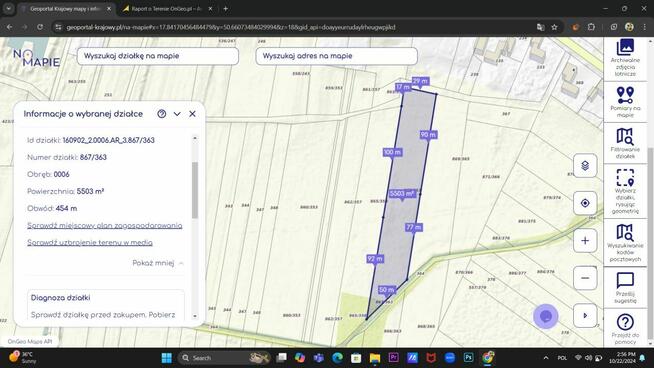Click Obwód value 454 m
Image resolution: width=654 pixels, height=368 pixels.
point(66,208)
